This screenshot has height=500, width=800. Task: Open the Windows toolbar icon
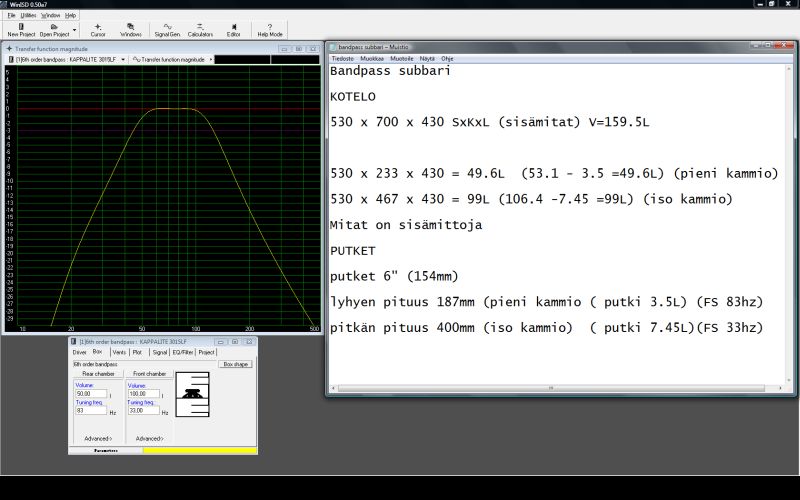130,29
